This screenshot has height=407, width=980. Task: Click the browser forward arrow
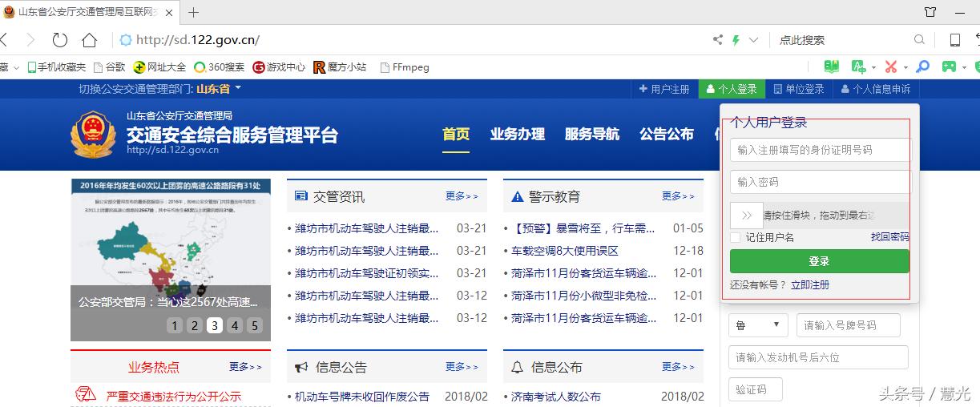click(30, 40)
